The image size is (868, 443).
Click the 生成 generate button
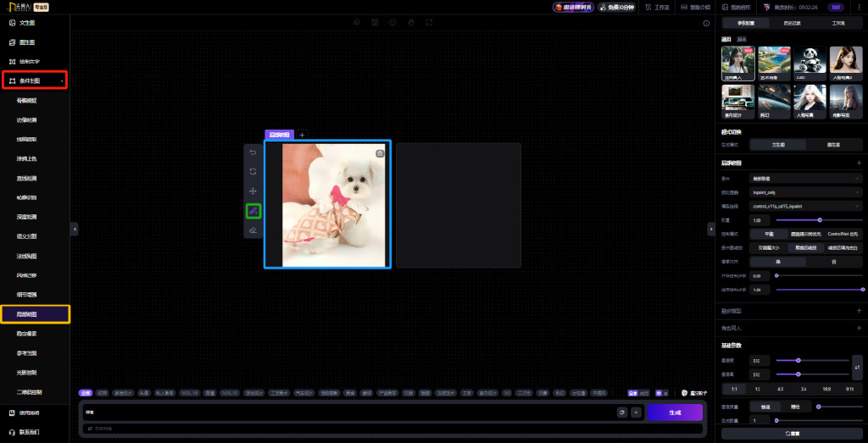675,413
